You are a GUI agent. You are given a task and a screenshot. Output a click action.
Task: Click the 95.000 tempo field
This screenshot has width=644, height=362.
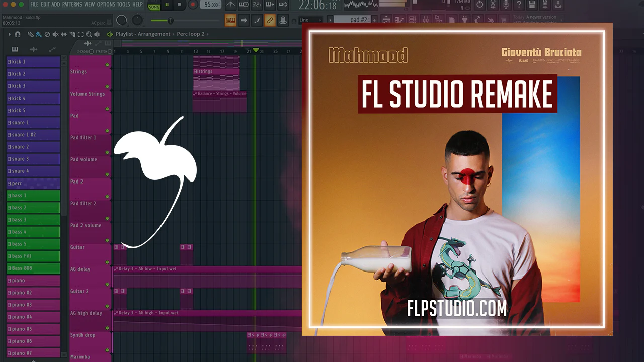(x=212, y=5)
